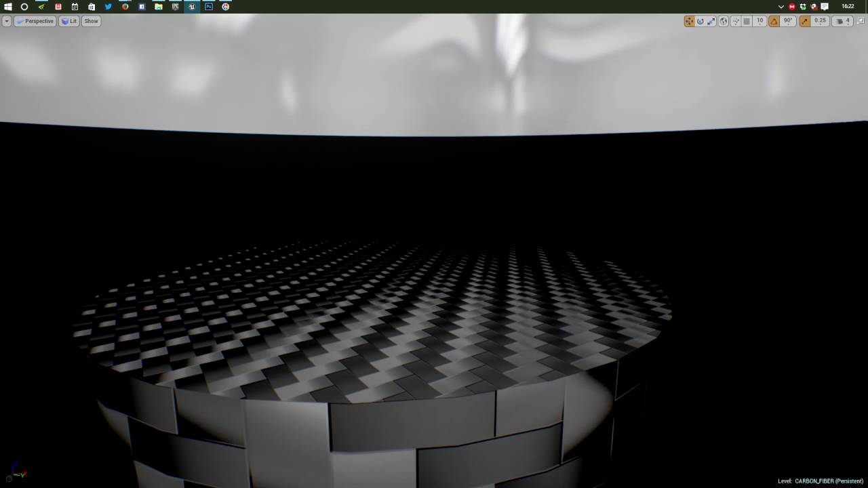The width and height of the screenshot is (868, 488).
Task: Open rotation snap 90° dropdown
Action: (x=788, y=21)
